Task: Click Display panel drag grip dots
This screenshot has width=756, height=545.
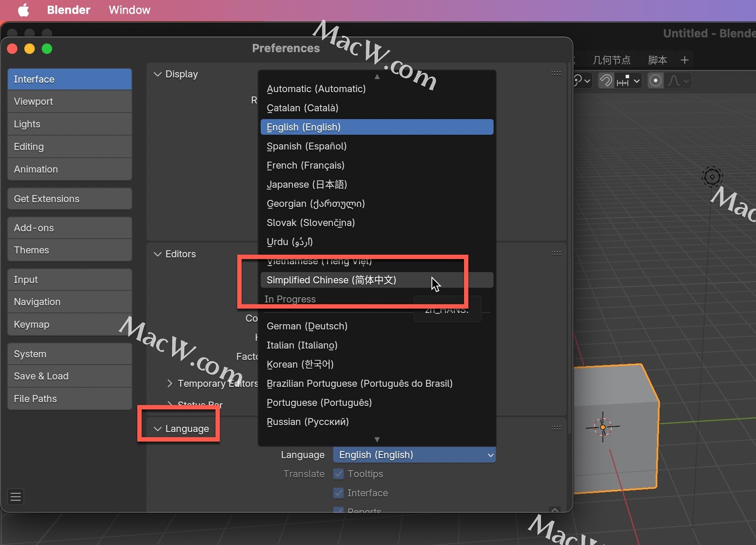Action: click(x=556, y=73)
